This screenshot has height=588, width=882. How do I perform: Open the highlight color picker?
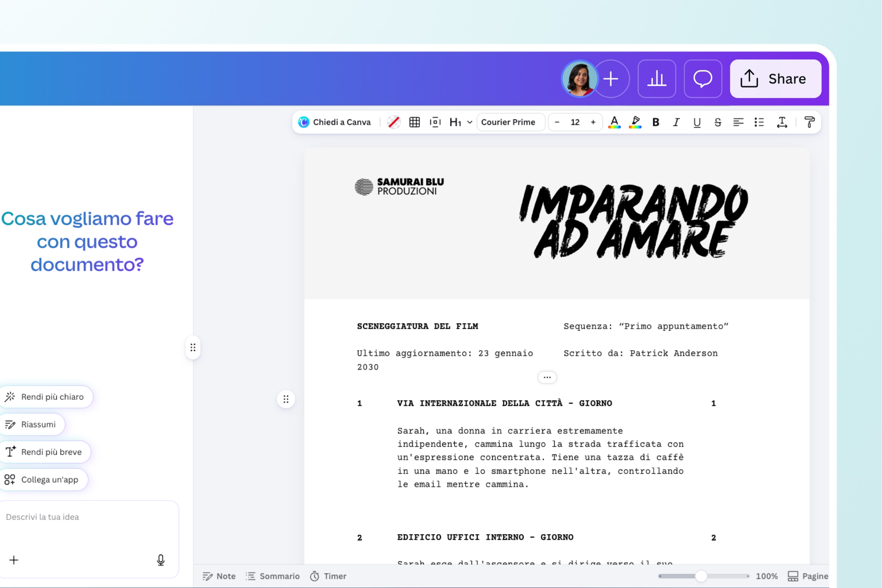coord(635,122)
